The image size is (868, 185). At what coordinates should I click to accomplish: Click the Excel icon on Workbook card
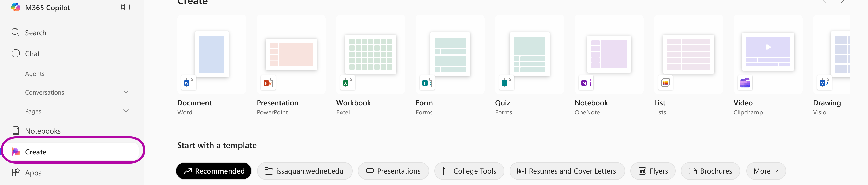347,83
